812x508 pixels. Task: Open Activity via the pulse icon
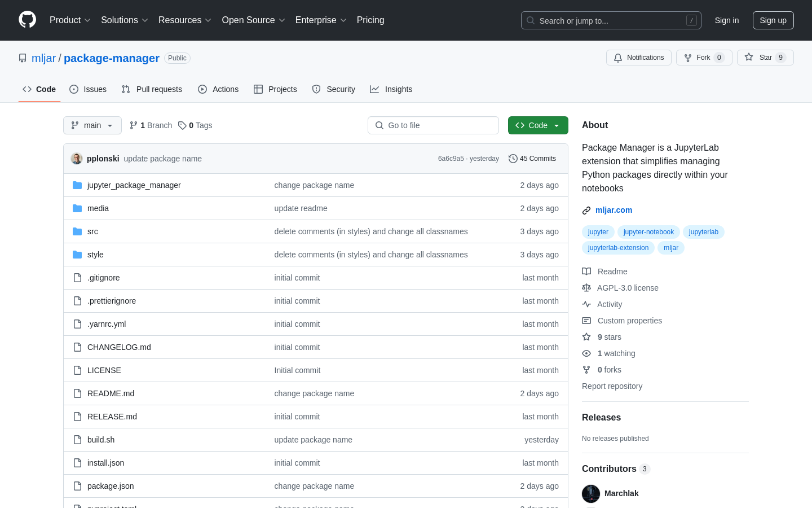(x=586, y=304)
